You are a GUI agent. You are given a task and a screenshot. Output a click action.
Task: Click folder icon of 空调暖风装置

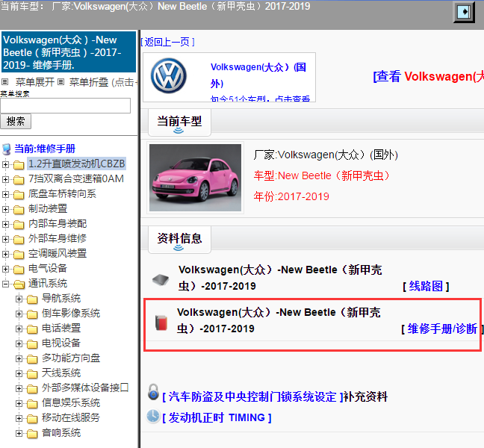tap(19, 254)
